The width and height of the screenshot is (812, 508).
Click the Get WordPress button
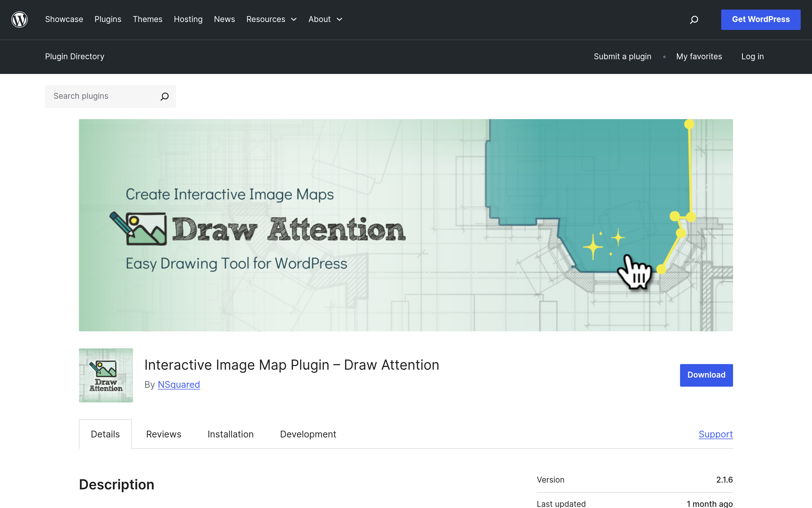click(x=761, y=19)
